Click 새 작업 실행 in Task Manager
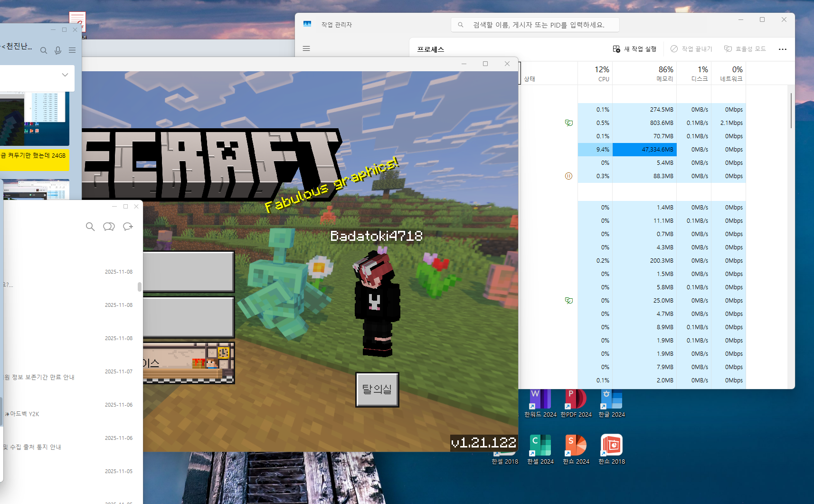814x504 pixels. (x=634, y=49)
